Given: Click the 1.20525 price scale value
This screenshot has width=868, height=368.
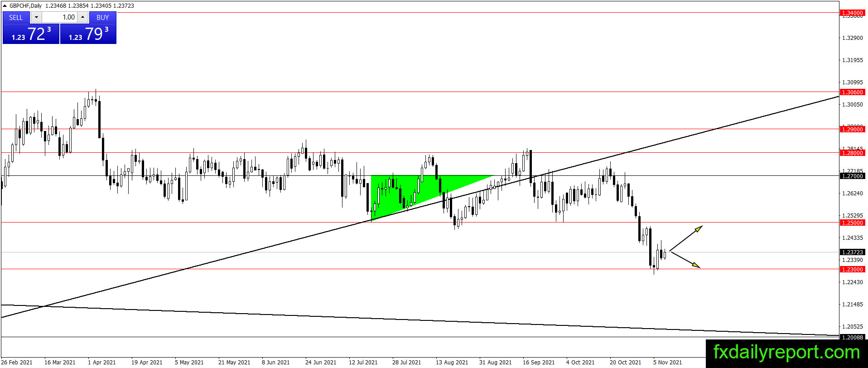Looking at the screenshot, I should (x=852, y=326).
